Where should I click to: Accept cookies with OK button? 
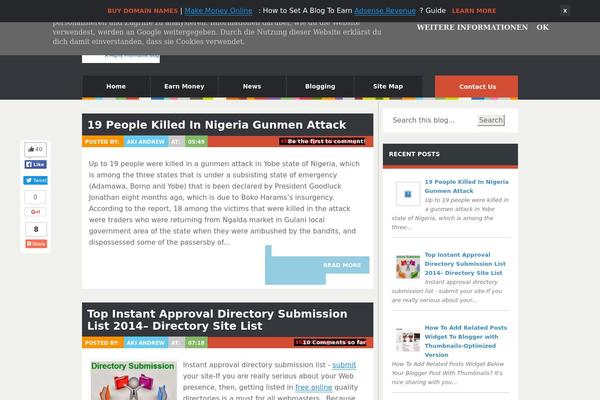coord(542,27)
